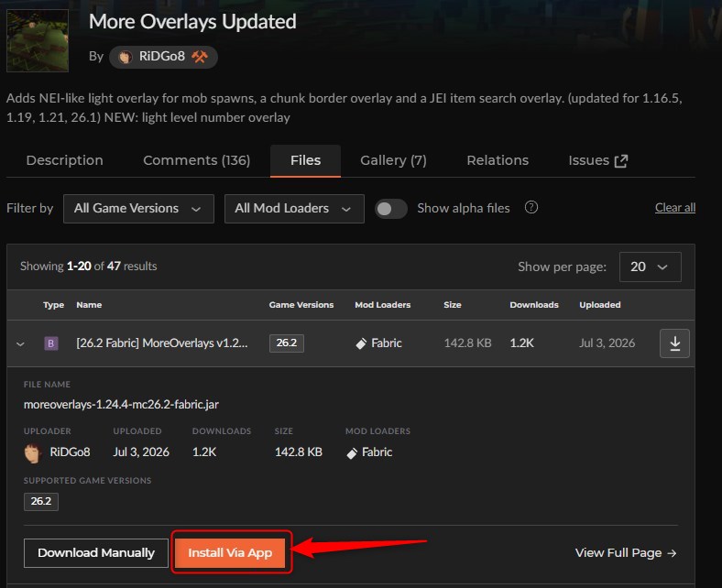Open the Comments (136) tab
Image resolution: width=722 pixels, height=588 pixels.
coord(197,160)
